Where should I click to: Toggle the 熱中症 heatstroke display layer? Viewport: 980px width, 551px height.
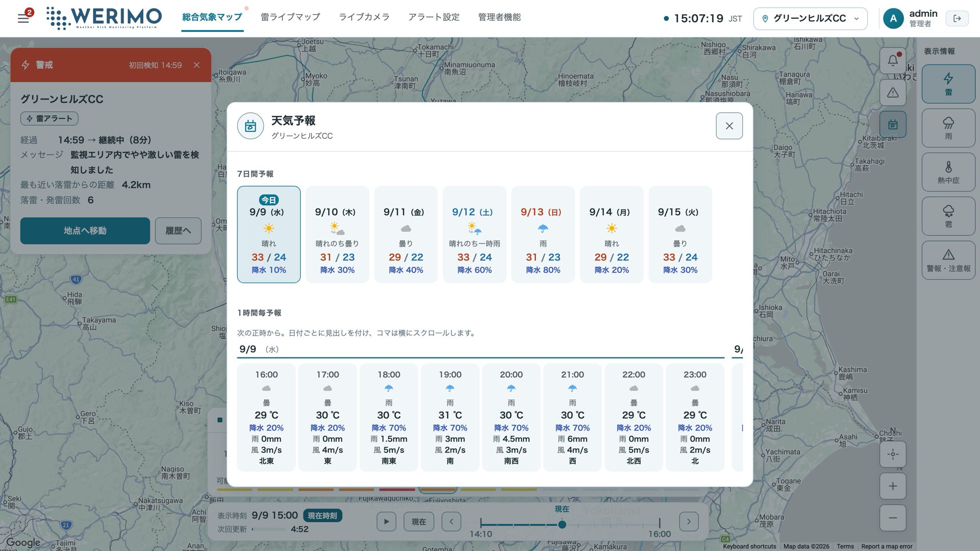coord(948,172)
